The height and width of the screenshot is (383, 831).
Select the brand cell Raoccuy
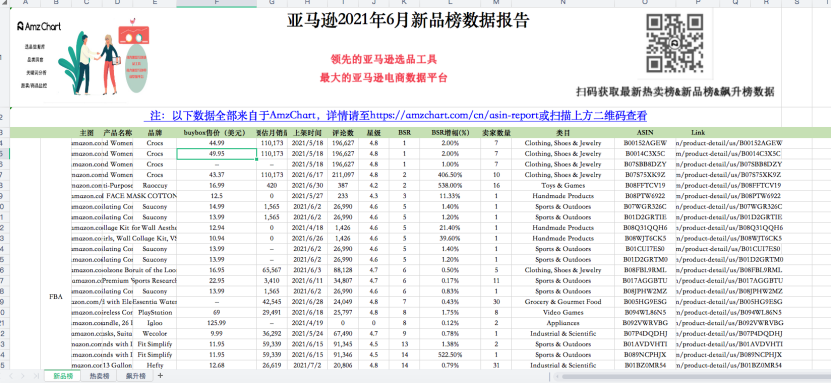[154, 185]
